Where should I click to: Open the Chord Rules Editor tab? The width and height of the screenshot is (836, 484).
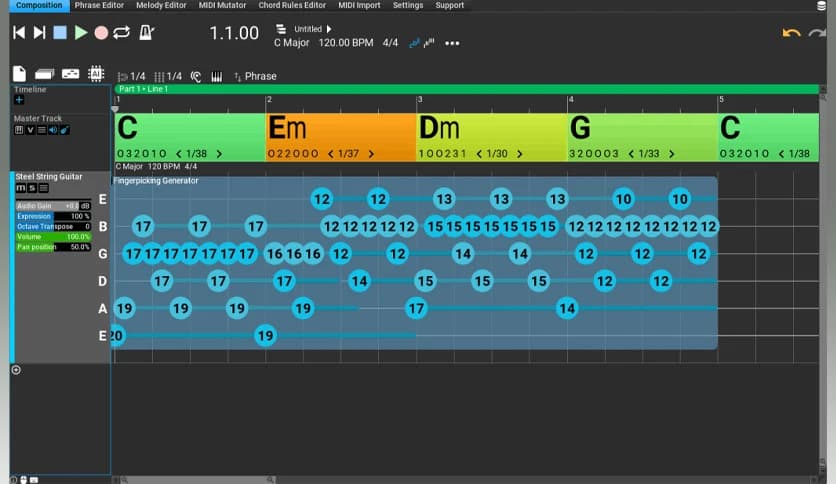(x=292, y=5)
